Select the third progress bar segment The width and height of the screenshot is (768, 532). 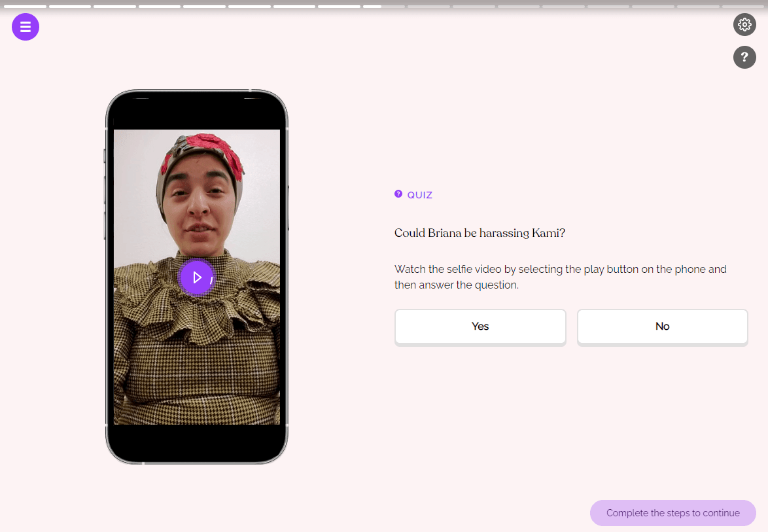click(x=114, y=7)
